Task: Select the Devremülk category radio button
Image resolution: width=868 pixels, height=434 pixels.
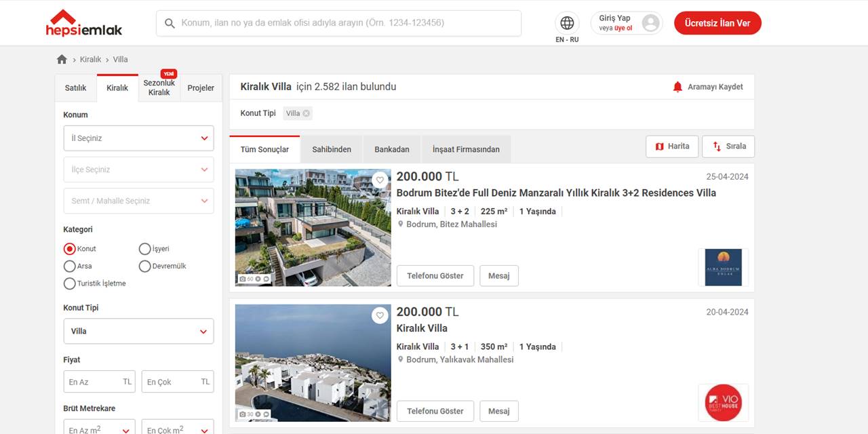Action: point(144,267)
